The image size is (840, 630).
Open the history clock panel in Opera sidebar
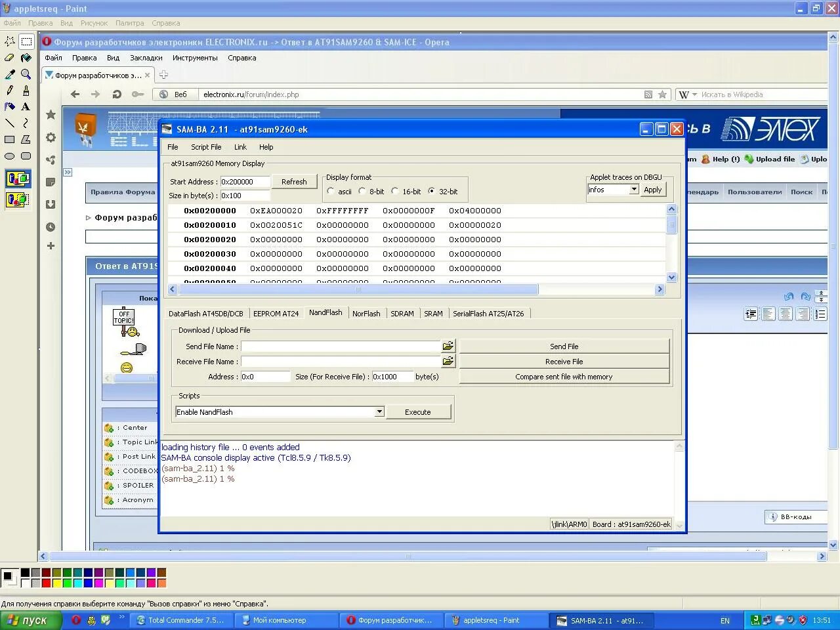[51, 227]
